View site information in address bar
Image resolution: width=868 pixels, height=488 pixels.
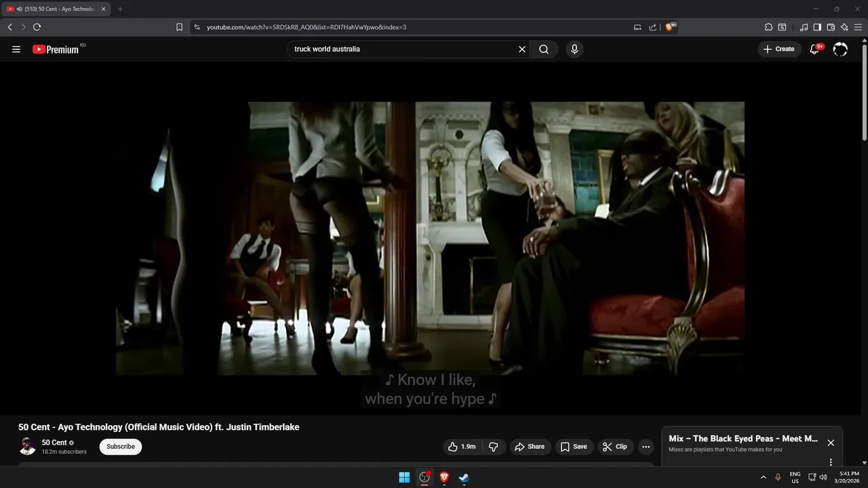(x=197, y=27)
